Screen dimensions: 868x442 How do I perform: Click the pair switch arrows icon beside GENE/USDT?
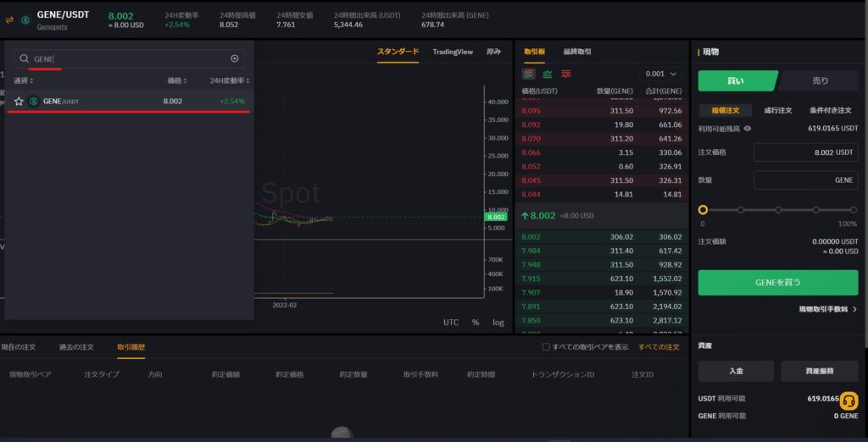(x=9, y=20)
